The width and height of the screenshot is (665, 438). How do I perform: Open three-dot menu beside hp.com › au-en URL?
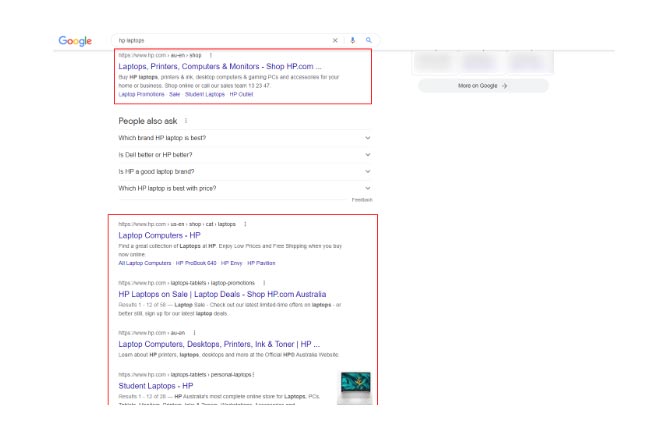point(194,333)
